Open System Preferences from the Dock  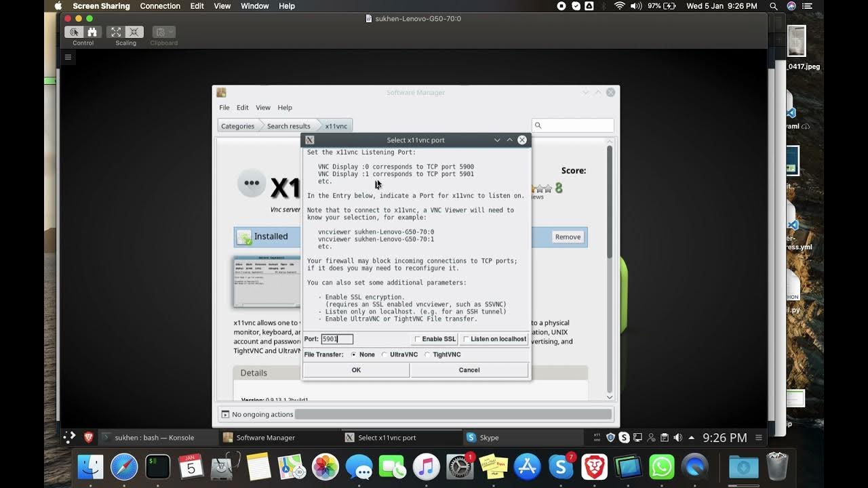460,466
